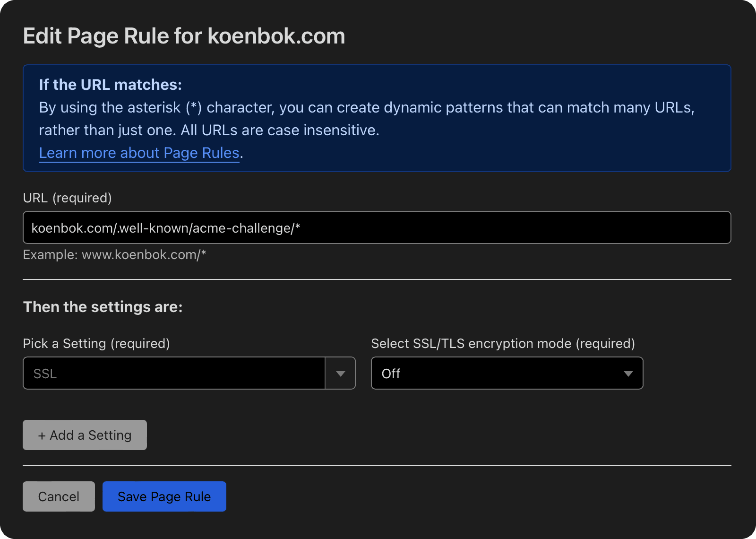Save the Page Rule
This screenshot has width=756, height=539.
point(164,496)
